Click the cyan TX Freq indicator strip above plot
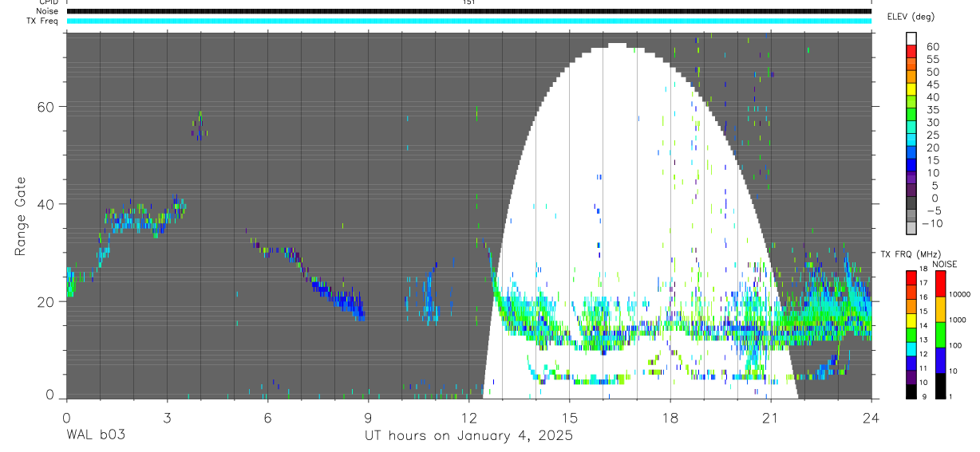This screenshot has width=980, height=452. (x=468, y=21)
